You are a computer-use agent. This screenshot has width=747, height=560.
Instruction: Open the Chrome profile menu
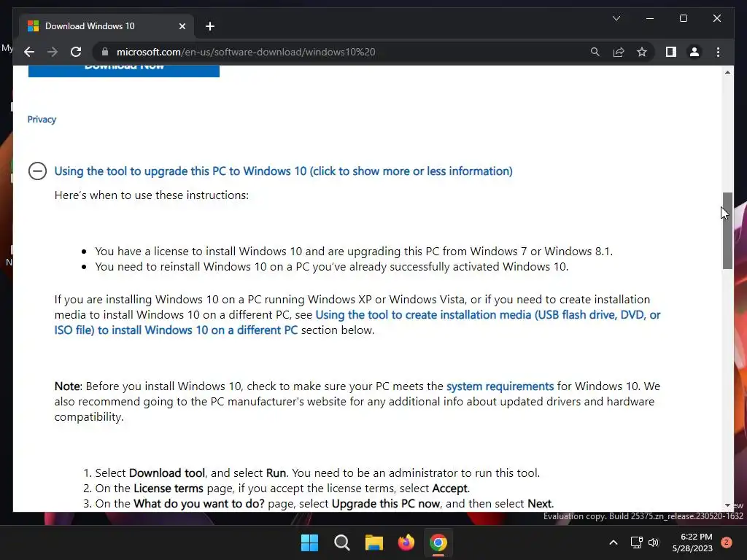[x=694, y=52]
